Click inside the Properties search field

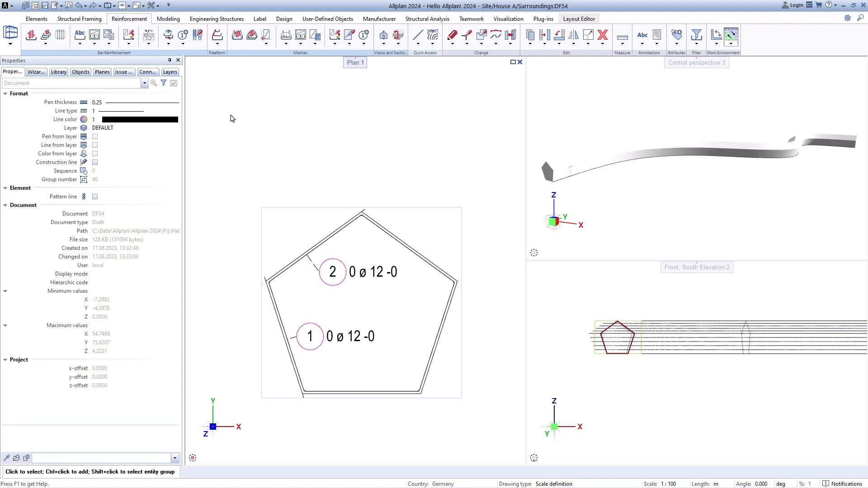point(72,83)
